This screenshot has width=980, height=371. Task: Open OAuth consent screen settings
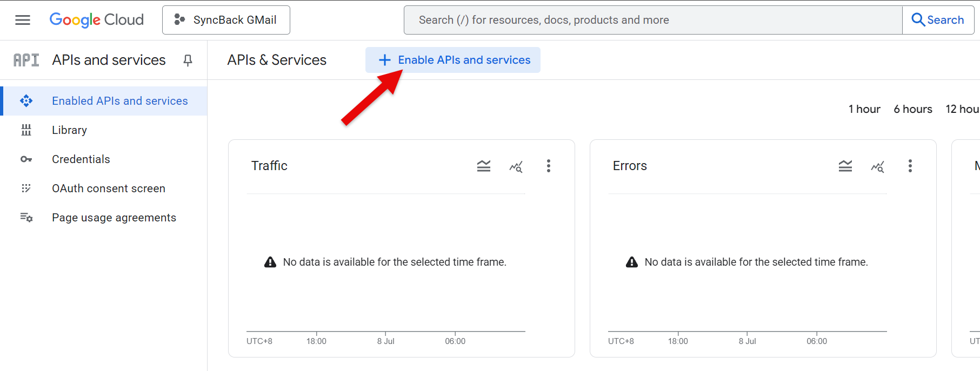109,188
